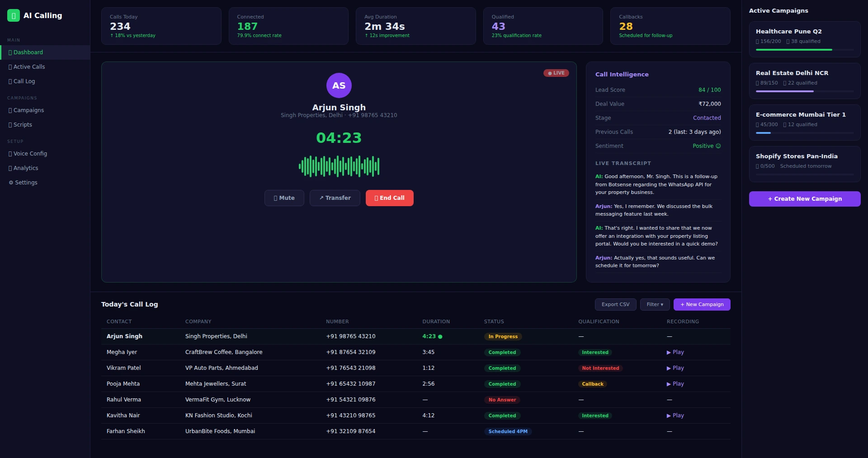This screenshot has width=868, height=458.
Task: Transfer the current call
Action: coord(335,198)
